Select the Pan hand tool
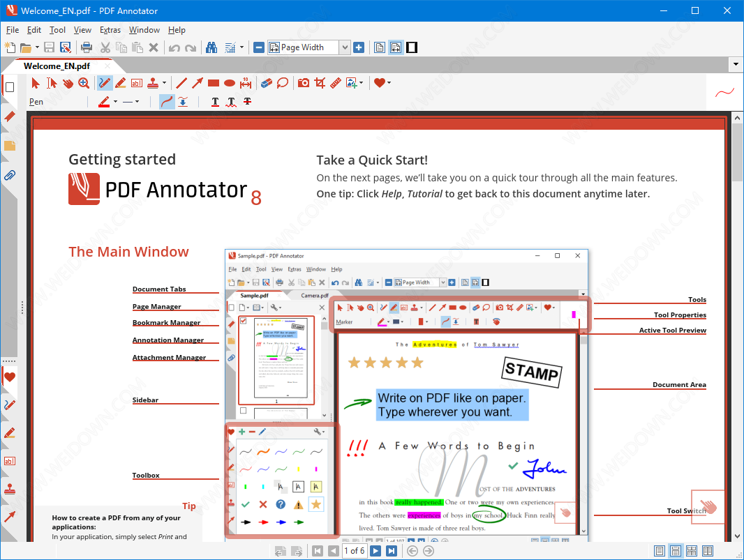The height and width of the screenshot is (560, 744). pyautogui.click(x=68, y=83)
